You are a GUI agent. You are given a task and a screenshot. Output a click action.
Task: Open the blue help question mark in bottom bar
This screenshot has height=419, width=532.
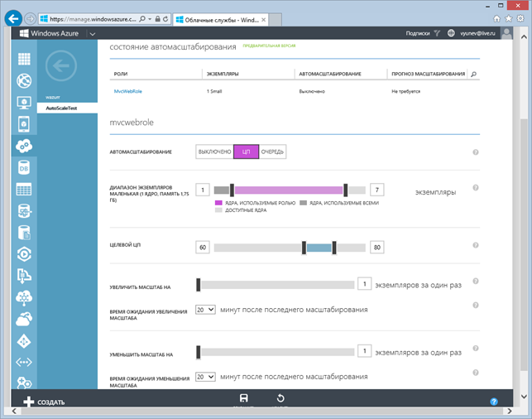tap(494, 402)
